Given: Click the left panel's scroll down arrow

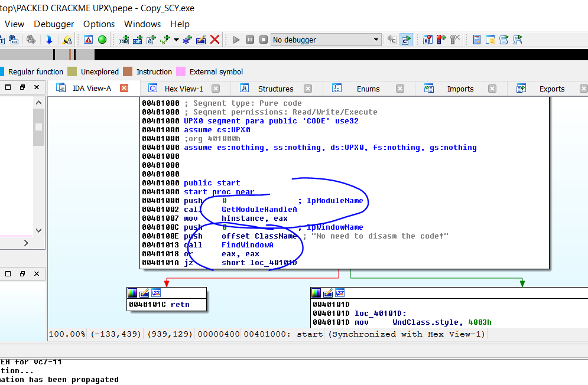Looking at the screenshot, I should click(x=38, y=230).
